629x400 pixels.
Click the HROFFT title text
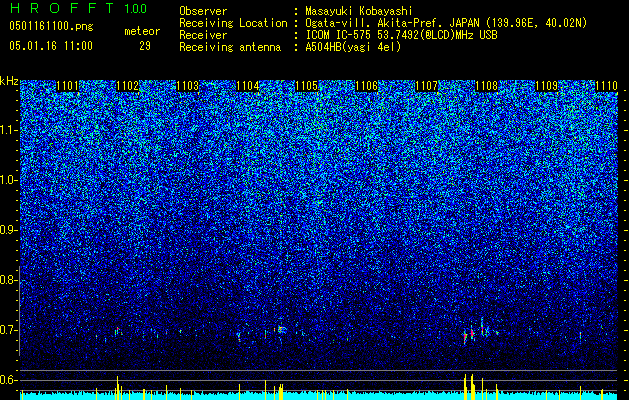coord(63,8)
